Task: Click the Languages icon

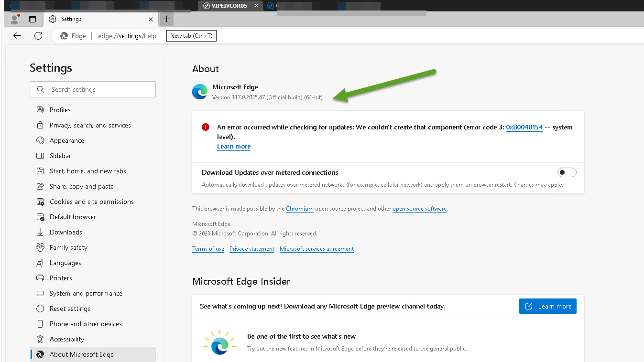Action: (x=40, y=263)
